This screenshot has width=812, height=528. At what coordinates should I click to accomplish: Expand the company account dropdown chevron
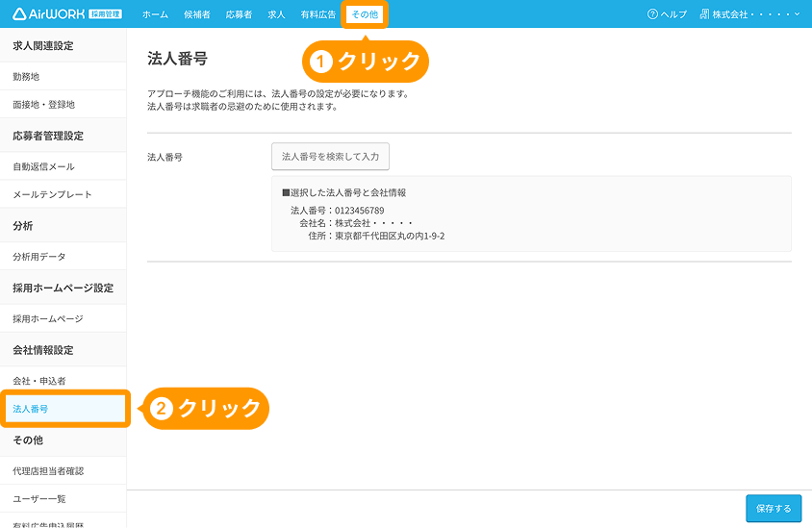click(797, 14)
